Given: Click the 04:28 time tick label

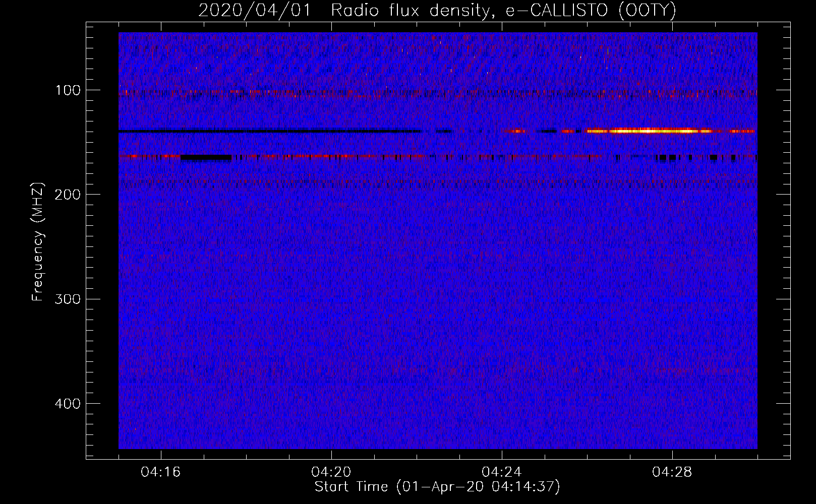Looking at the screenshot, I should [672, 472].
